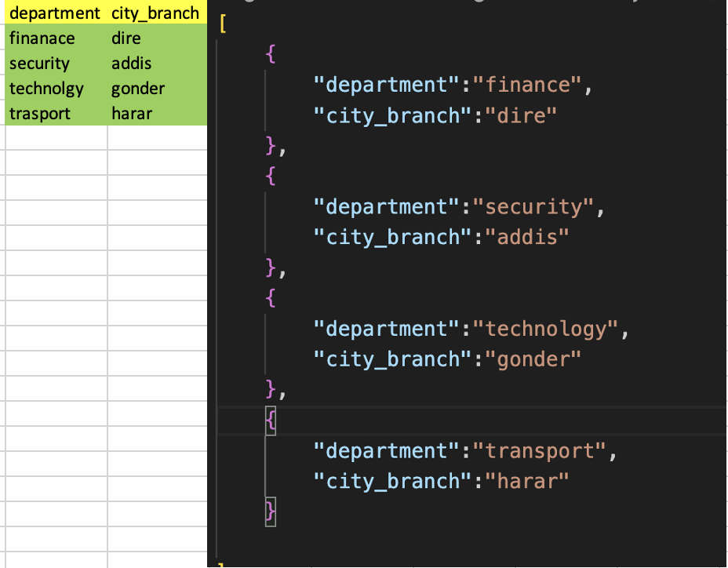
Task: Place cursor on "gonder" value in JSON
Action: (533, 360)
